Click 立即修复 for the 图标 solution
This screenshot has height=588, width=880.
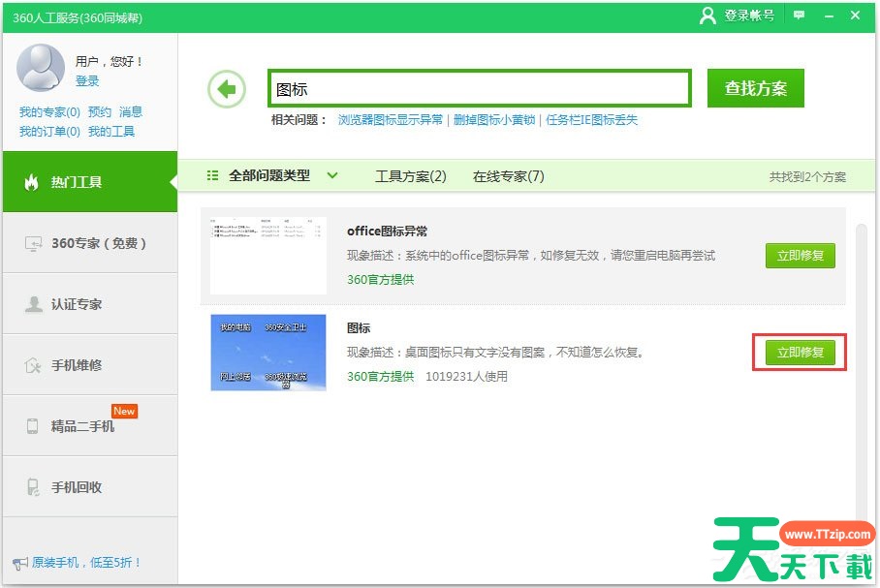coord(800,353)
